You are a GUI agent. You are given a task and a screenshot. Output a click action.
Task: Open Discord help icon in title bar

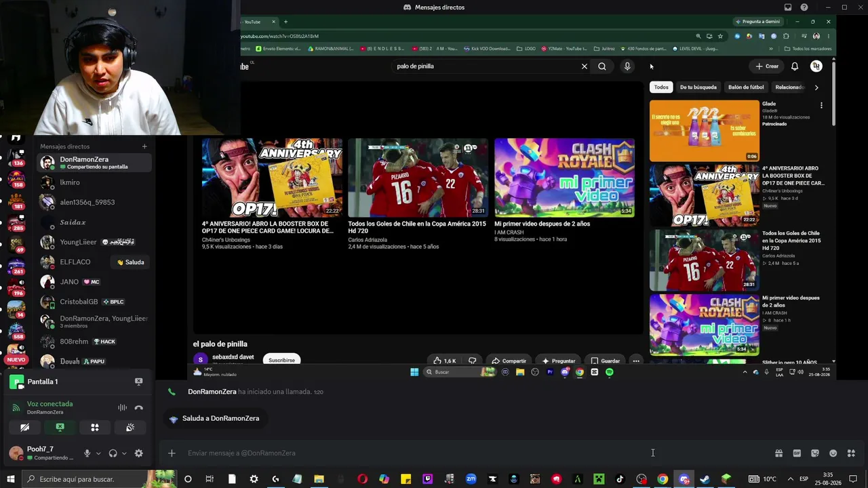pos(804,7)
